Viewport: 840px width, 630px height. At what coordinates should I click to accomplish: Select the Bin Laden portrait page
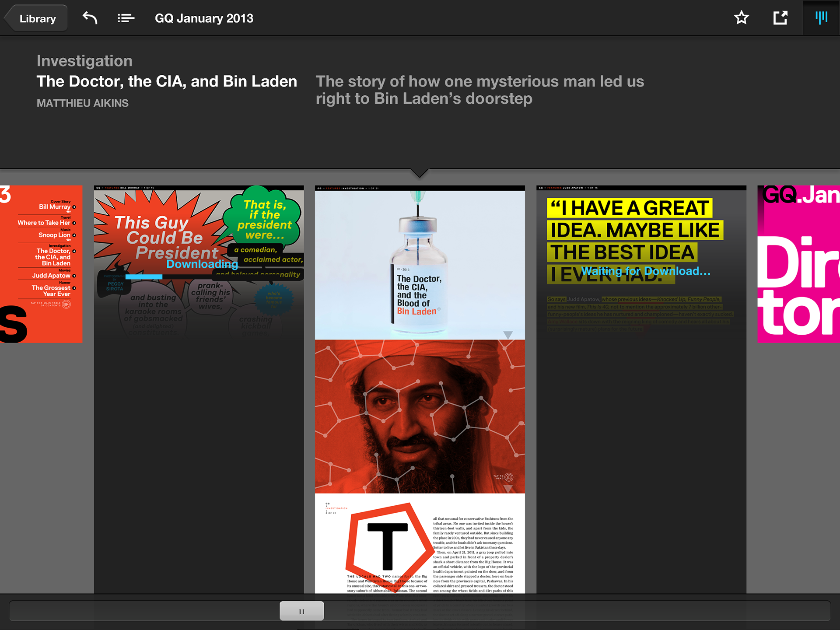coord(420,416)
